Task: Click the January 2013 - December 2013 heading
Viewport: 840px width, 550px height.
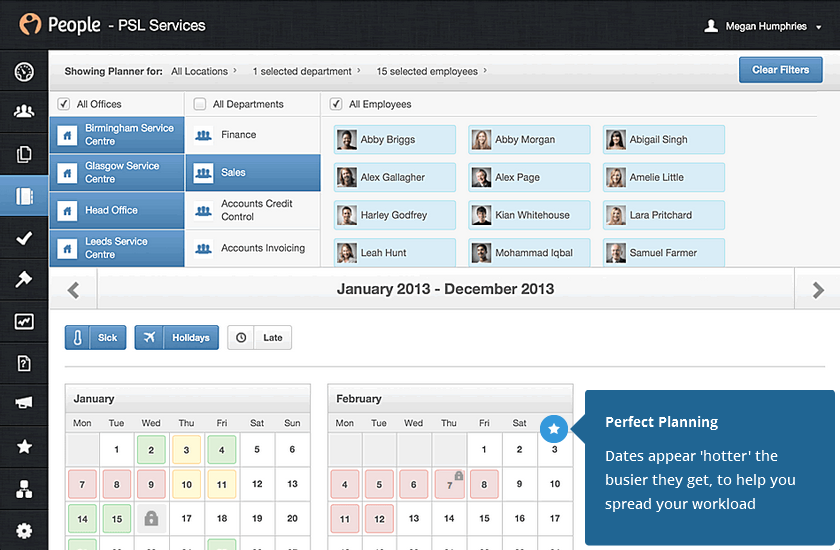Action: (x=445, y=289)
